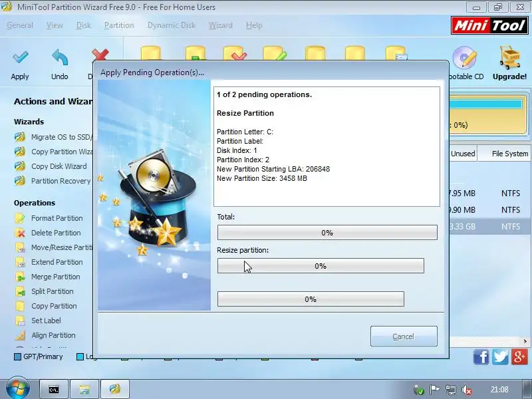This screenshot has height=399, width=532.
Task: Click the Undo arrow icon
Action: [60, 57]
